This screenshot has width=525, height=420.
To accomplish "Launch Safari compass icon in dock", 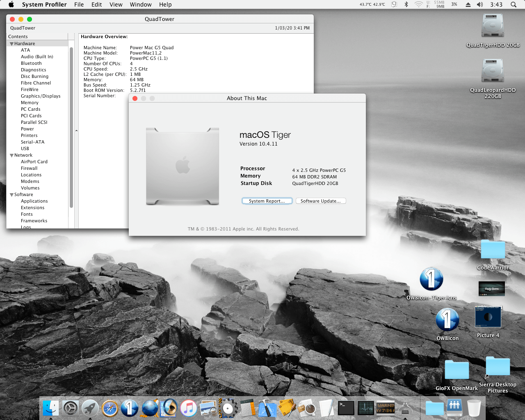I will coord(110,408).
